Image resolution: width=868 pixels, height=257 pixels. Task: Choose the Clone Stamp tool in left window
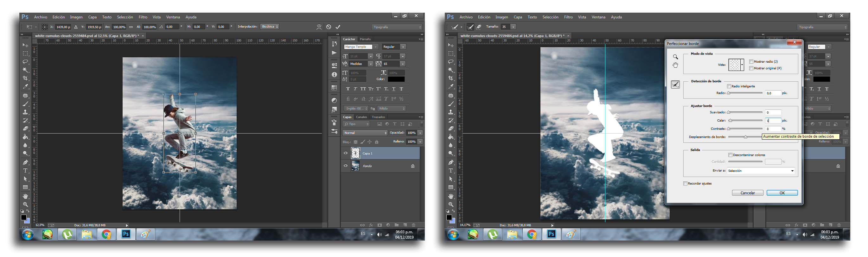[x=25, y=112]
